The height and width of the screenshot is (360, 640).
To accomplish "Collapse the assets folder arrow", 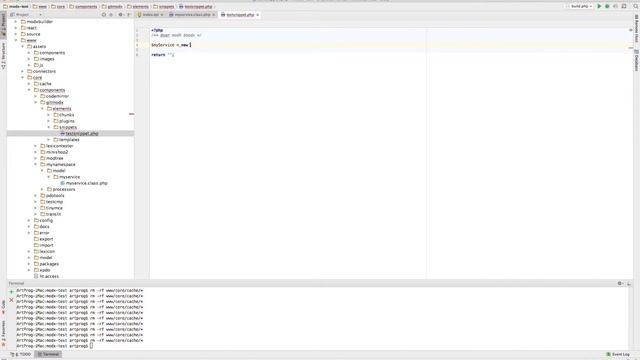I will click(x=22, y=47).
